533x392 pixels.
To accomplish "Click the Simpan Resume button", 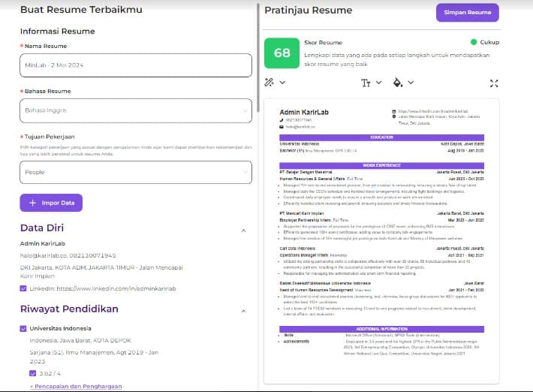I will coord(468,13).
